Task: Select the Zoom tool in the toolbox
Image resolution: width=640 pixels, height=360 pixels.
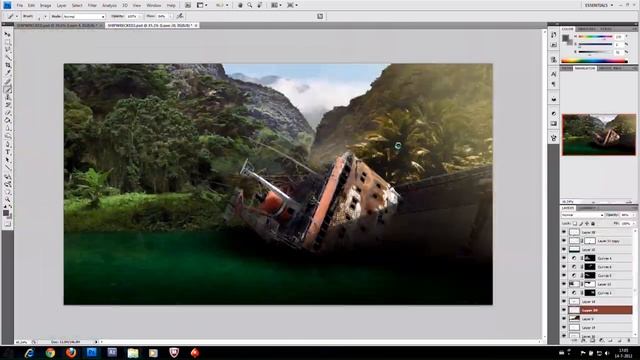Action: click(x=7, y=200)
